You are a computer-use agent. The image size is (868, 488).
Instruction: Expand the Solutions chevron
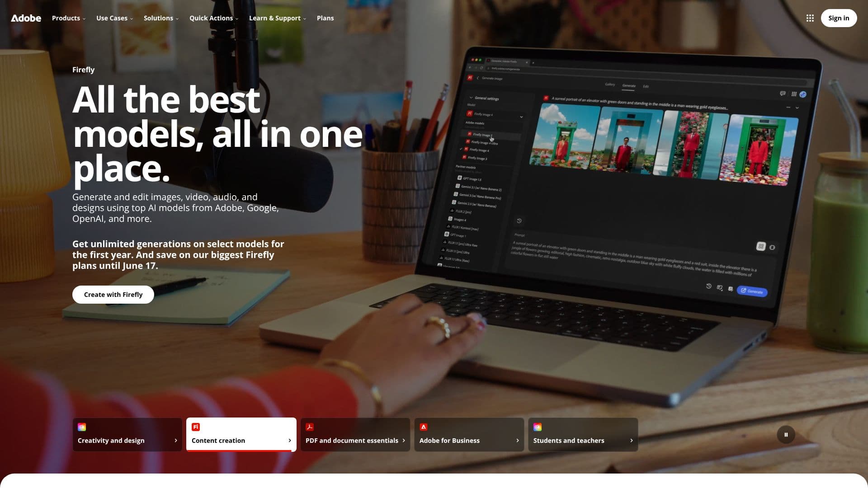177,19
